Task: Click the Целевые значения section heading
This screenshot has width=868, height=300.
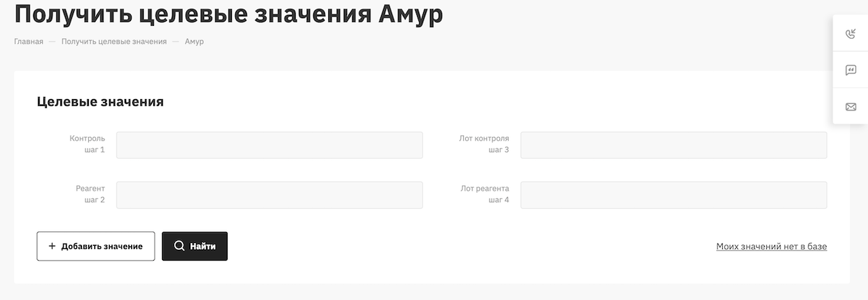Action: tap(100, 102)
